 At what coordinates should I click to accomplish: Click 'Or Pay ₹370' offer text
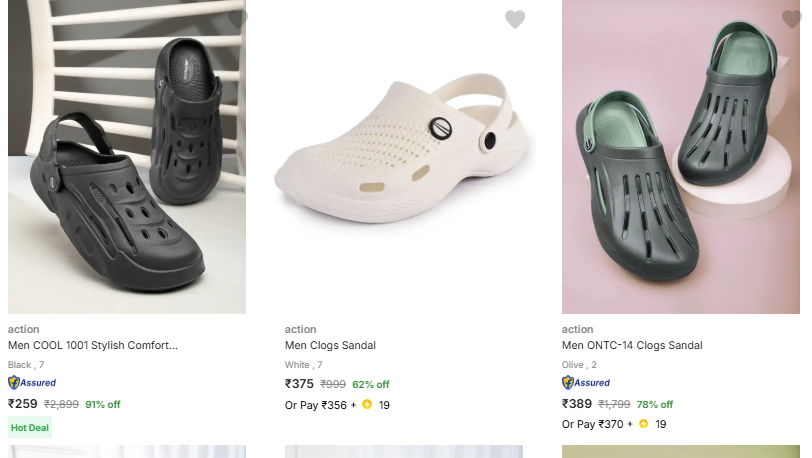click(x=593, y=424)
